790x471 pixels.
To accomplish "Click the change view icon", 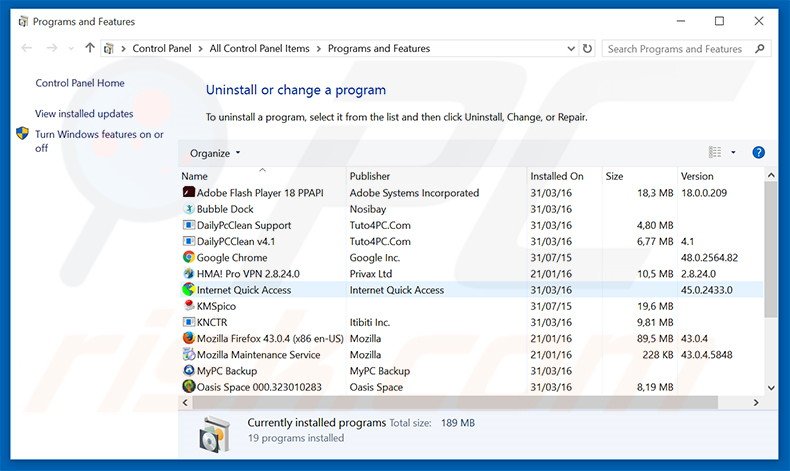I will tap(715, 152).
